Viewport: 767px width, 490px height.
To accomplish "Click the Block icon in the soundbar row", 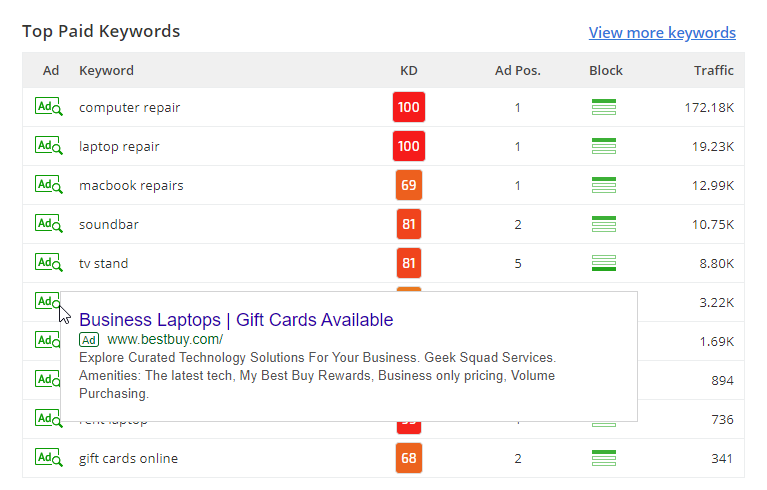I will (604, 224).
